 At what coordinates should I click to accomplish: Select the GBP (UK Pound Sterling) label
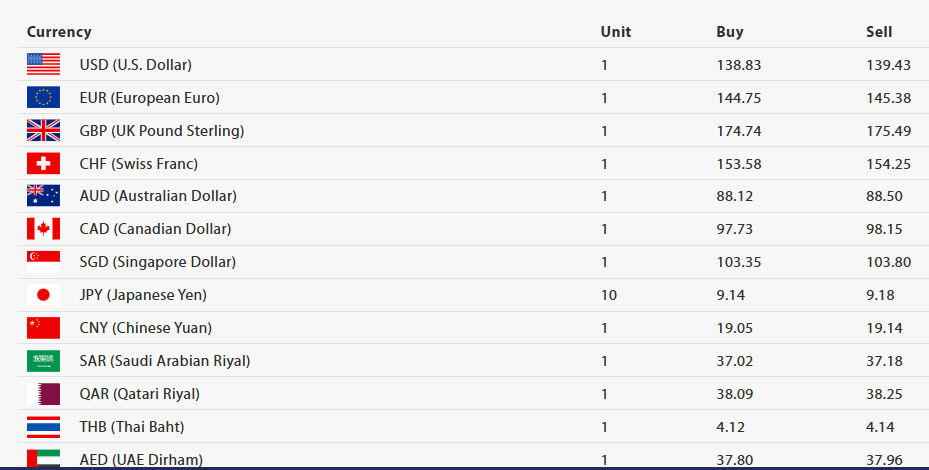162,131
